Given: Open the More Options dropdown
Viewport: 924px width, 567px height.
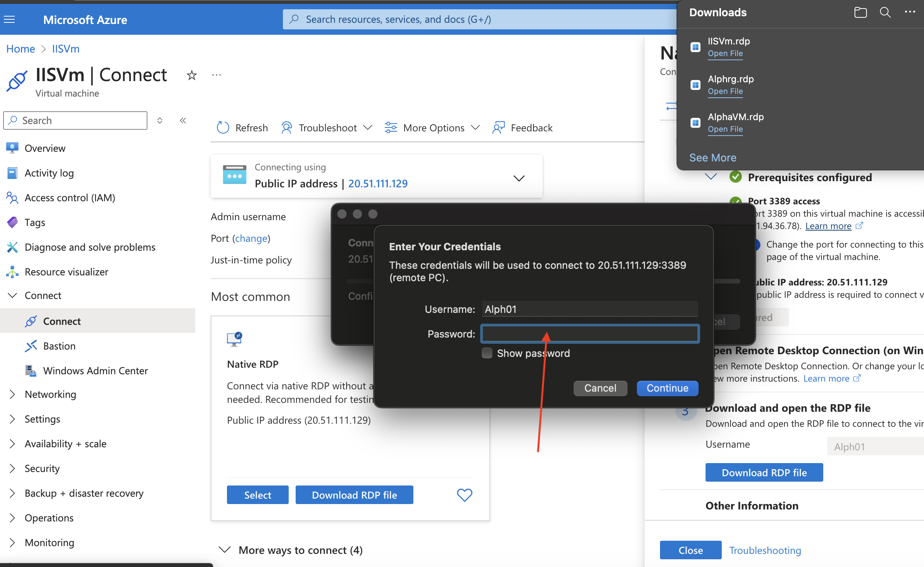Looking at the screenshot, I should (432, 128).
